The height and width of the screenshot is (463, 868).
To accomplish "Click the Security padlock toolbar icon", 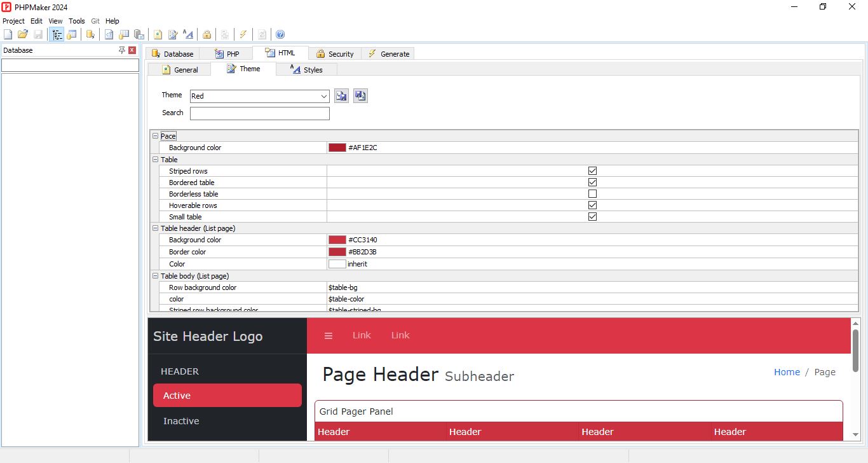I will coord(207,34).
